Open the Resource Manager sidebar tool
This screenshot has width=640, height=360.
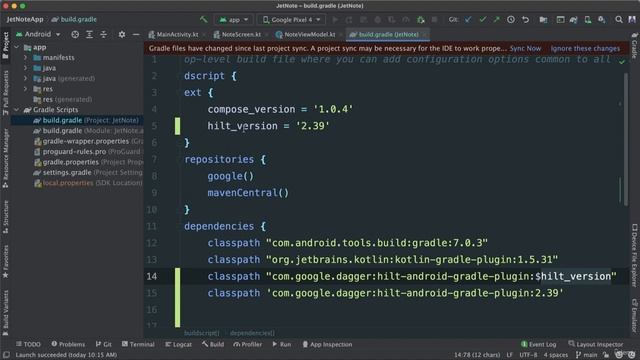(5, 158)
